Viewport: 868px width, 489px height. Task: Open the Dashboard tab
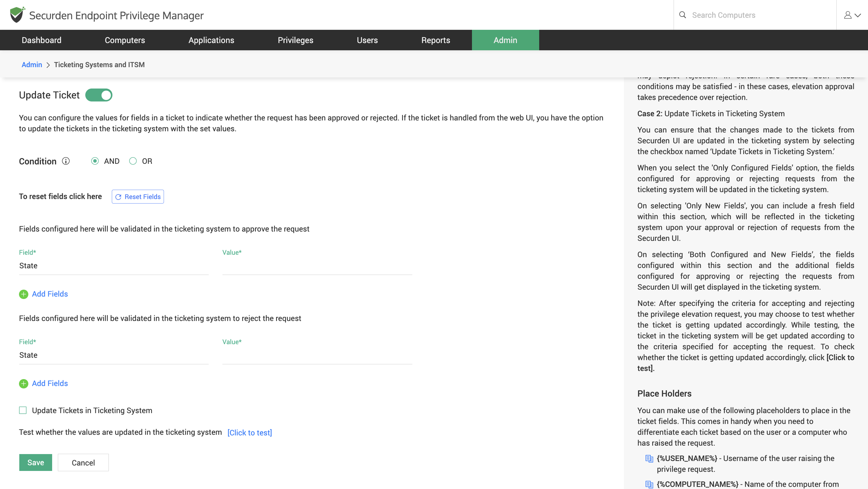point(42,40)
